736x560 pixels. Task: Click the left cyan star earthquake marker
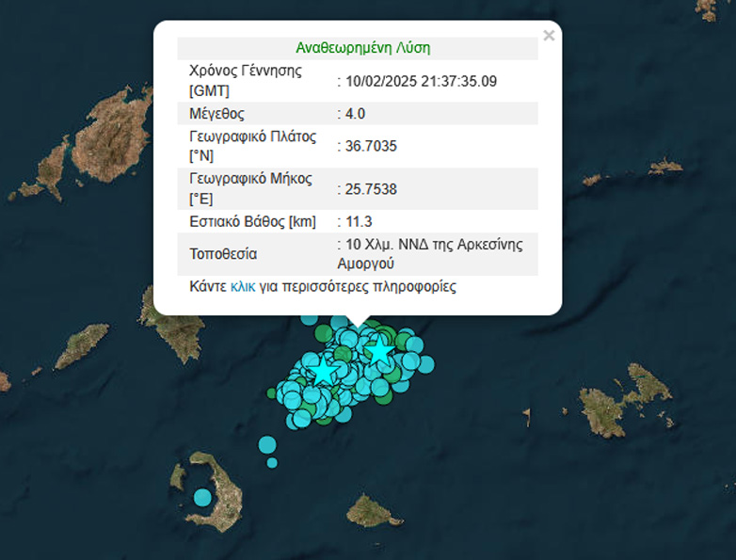click(324, 370)
